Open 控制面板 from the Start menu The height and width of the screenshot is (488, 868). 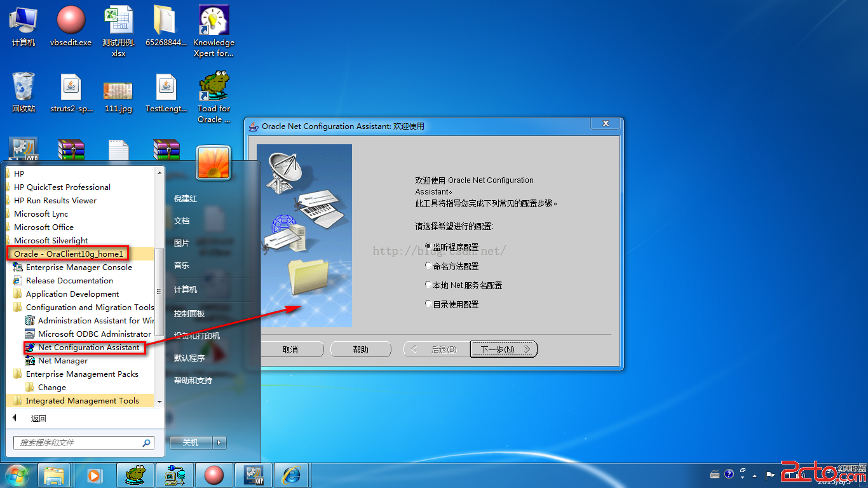[189, 313]
